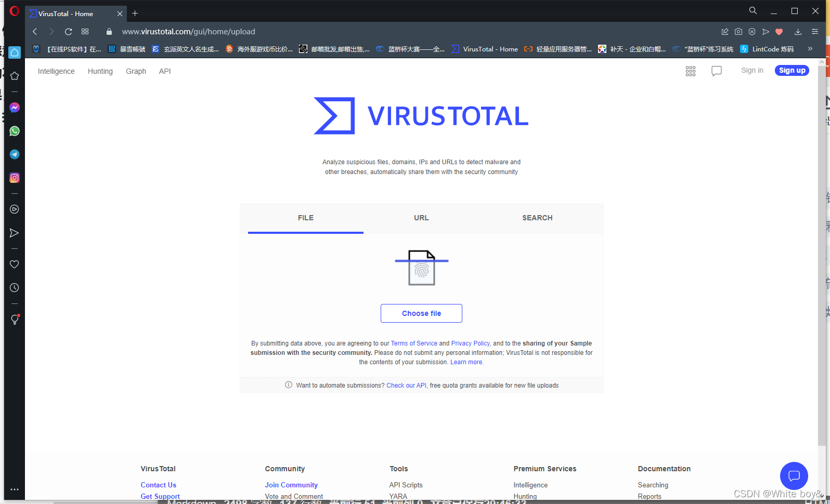830x504 pixels.
Task: Open the floating chat bubble button
Action: [794, 476]
